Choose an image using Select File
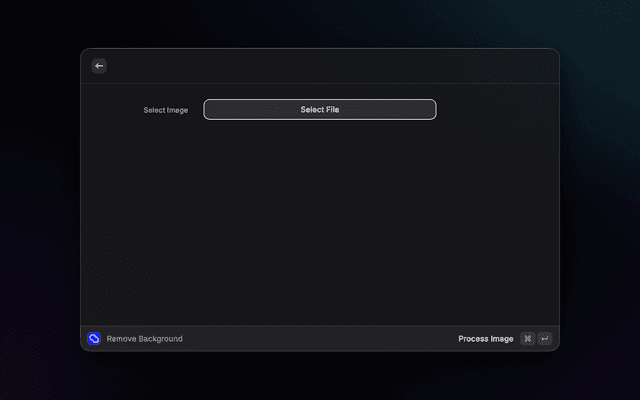640x400 pixels. [320, 110]
